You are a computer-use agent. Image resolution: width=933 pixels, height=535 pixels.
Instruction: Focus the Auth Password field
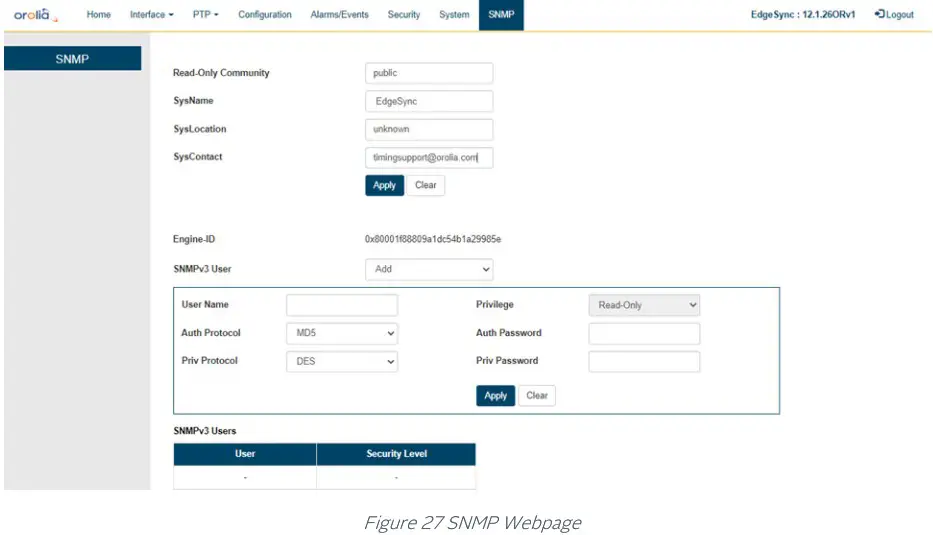(644, 333)
